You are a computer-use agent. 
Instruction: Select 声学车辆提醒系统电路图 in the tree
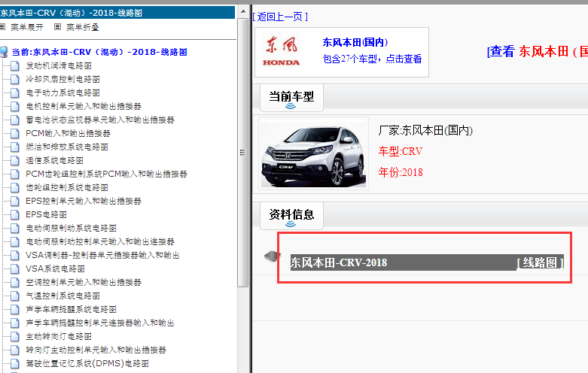click(71, 309)
